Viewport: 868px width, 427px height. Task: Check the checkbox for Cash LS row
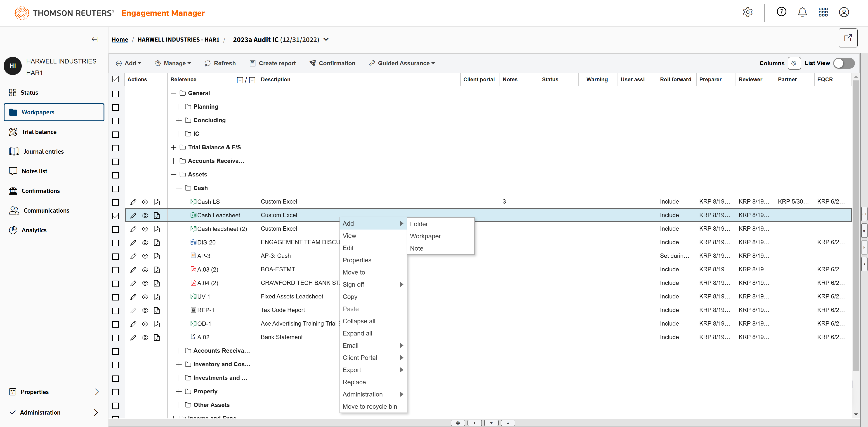point(116,202)
